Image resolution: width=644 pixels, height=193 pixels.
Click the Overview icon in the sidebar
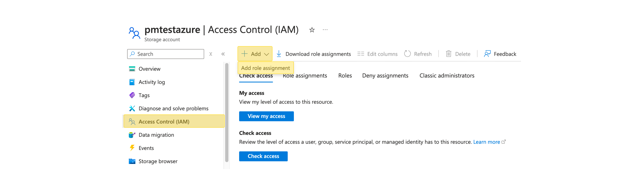coord(132,69)
